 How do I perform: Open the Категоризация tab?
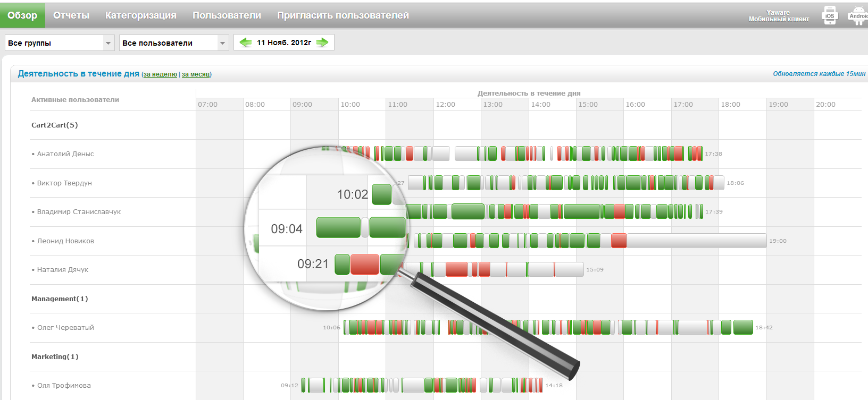(x=141, y=15)
